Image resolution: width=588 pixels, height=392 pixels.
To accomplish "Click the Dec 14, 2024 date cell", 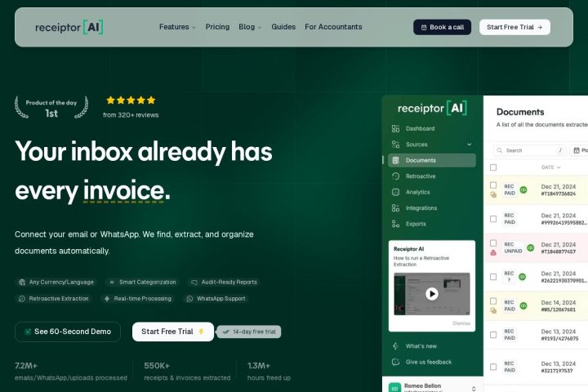I will tap(559, 303).
